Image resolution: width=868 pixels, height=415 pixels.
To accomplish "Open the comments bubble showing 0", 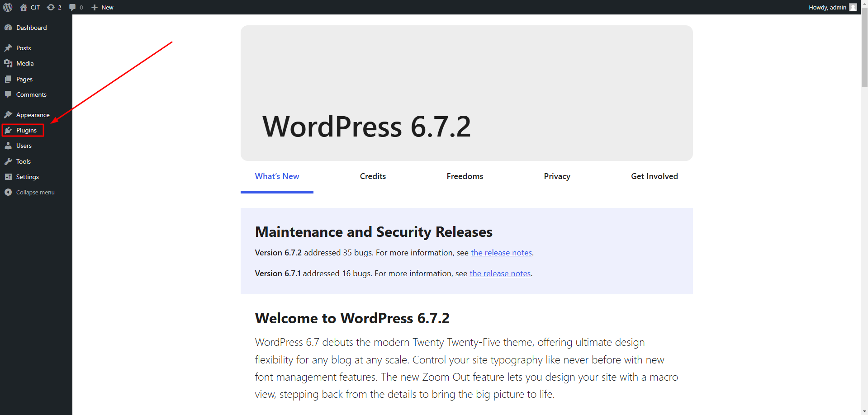I will click(x=76, y=7).
